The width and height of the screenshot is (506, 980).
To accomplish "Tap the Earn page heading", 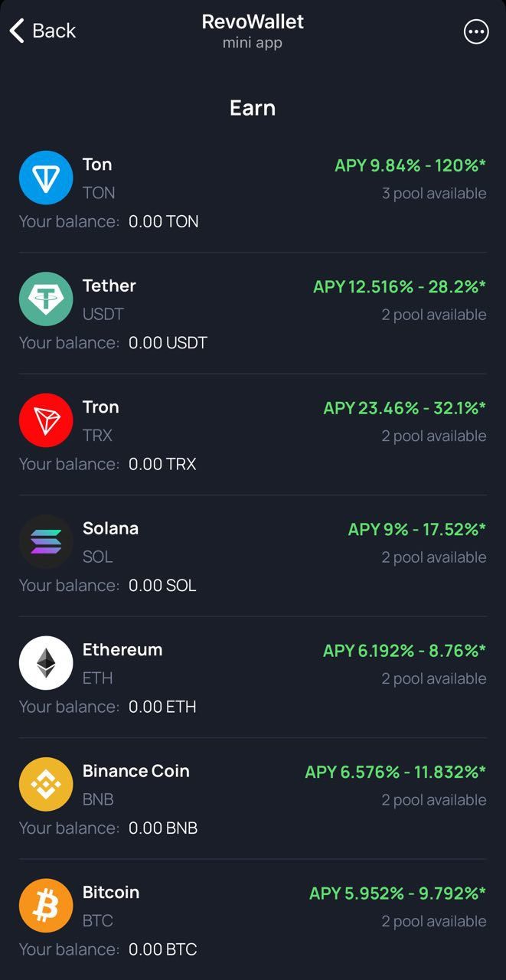I will click(253, 108).
